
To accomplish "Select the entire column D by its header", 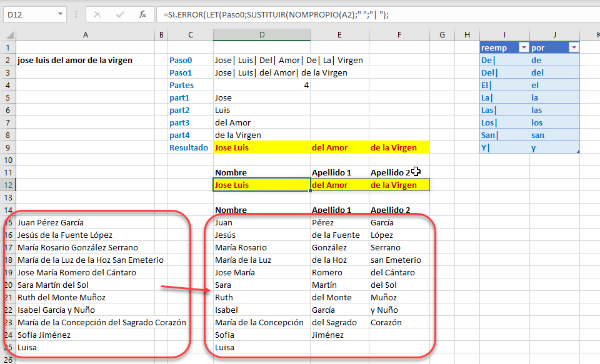I will 262,34.
